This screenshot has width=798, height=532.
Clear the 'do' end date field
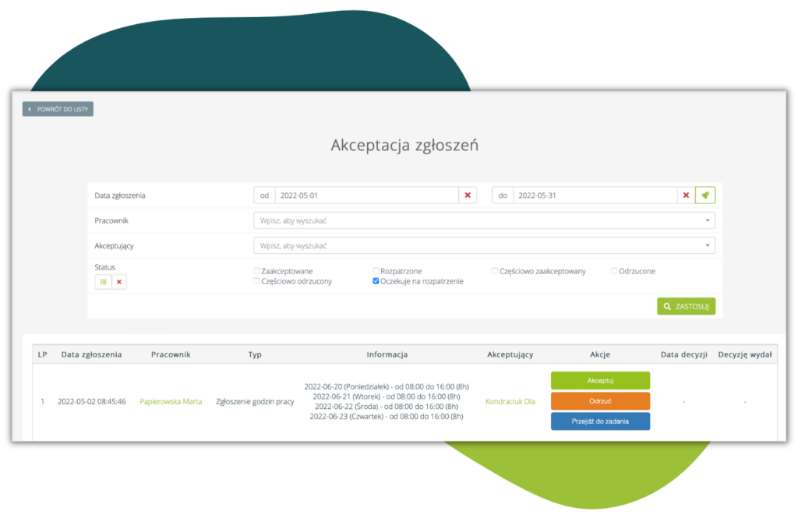(x=686, y=196)
